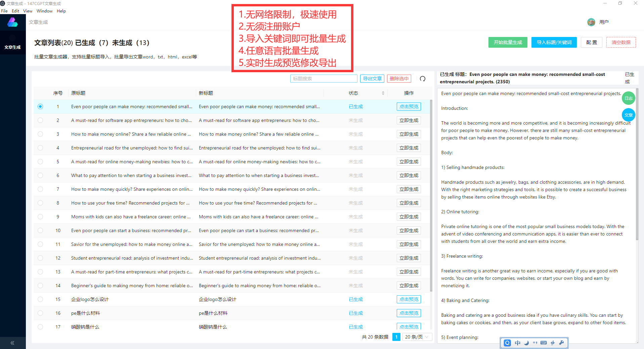644x349 pixels.
Task: Click the 开始批量生成 button
Action: tap(508, 42)
